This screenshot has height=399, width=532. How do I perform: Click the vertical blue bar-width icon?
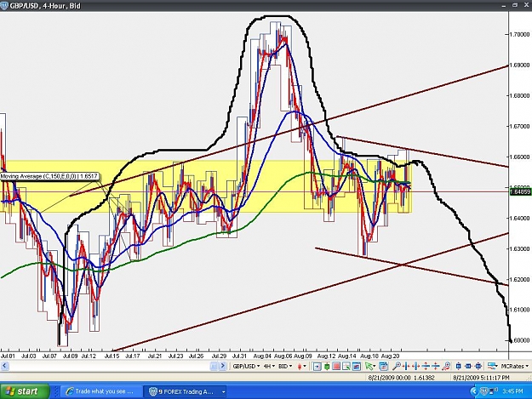tap(459, 366)
